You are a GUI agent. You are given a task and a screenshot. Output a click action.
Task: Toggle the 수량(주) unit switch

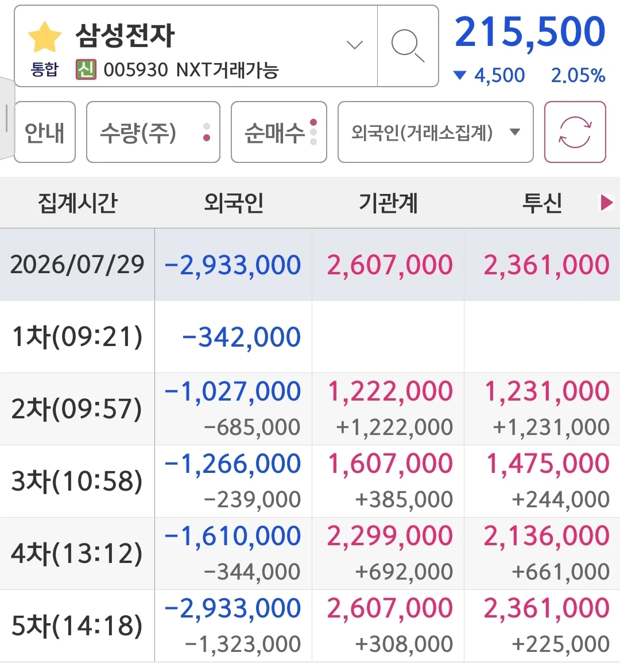(x=153, y=132)
